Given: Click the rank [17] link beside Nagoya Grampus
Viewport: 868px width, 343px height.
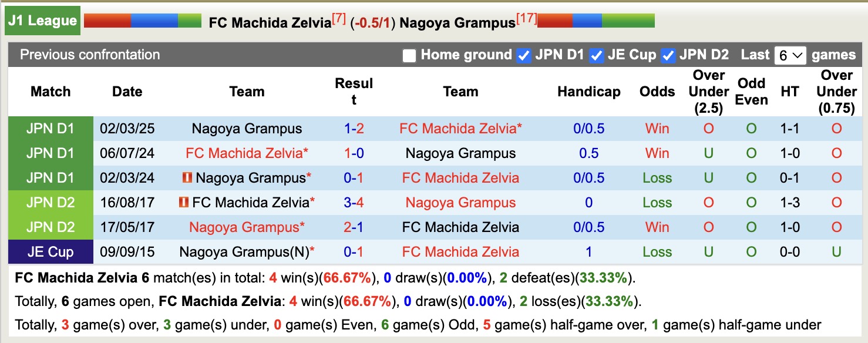Looking at the screenshot, I should pos(527,18).
